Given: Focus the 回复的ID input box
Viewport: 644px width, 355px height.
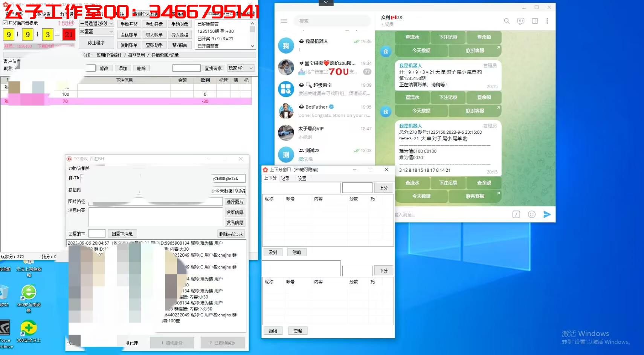Looking at the screenshot, I should click(x=97, y=234).
